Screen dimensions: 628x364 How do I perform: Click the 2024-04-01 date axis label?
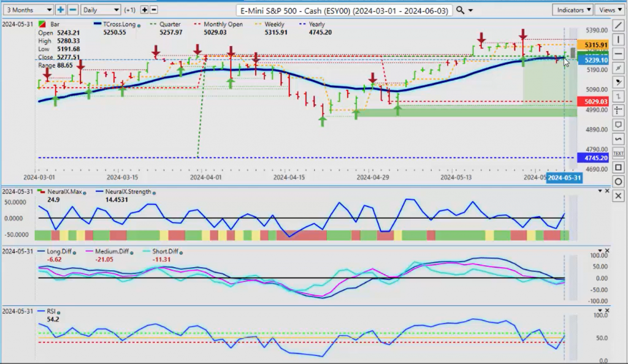point(205,177)
